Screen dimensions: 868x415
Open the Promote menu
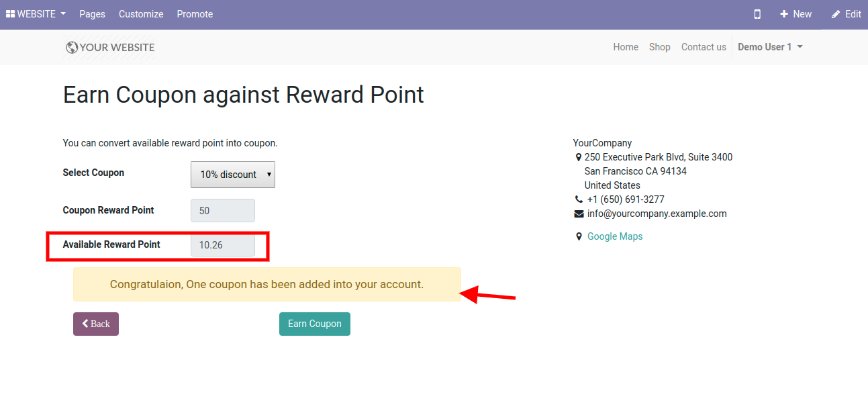coord(195,14)
